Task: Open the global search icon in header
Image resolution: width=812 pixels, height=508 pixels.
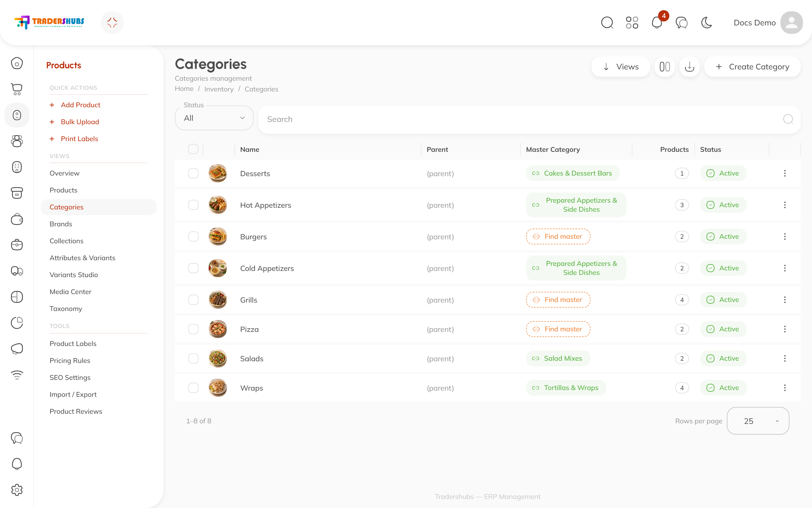Action: pyautogui.click(x=607, y=23)
